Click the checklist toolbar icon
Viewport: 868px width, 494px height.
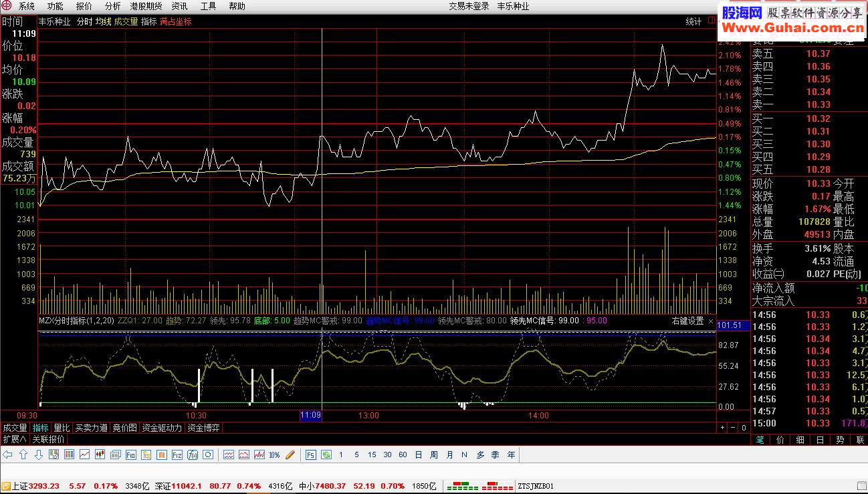click(x=53, y=455)
